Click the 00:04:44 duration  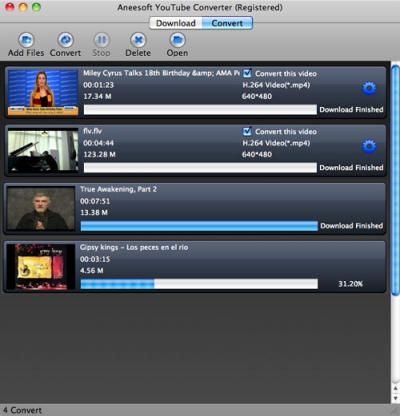tap(98, 143)
